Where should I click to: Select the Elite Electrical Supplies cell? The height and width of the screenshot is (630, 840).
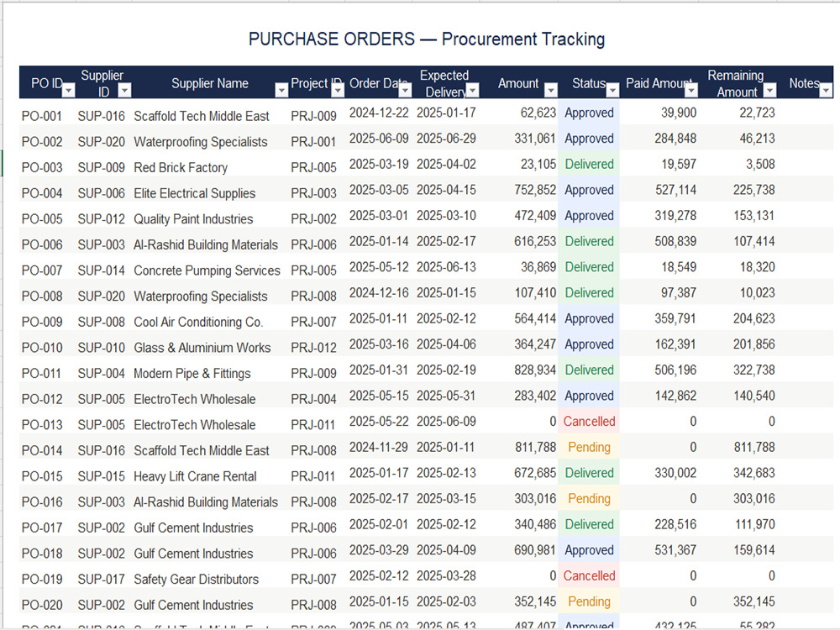tap(195, 193)
